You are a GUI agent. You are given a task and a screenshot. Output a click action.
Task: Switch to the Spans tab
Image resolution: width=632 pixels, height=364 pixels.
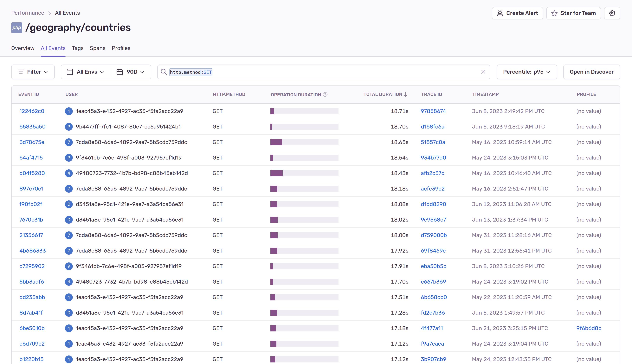tap(97, 48)
